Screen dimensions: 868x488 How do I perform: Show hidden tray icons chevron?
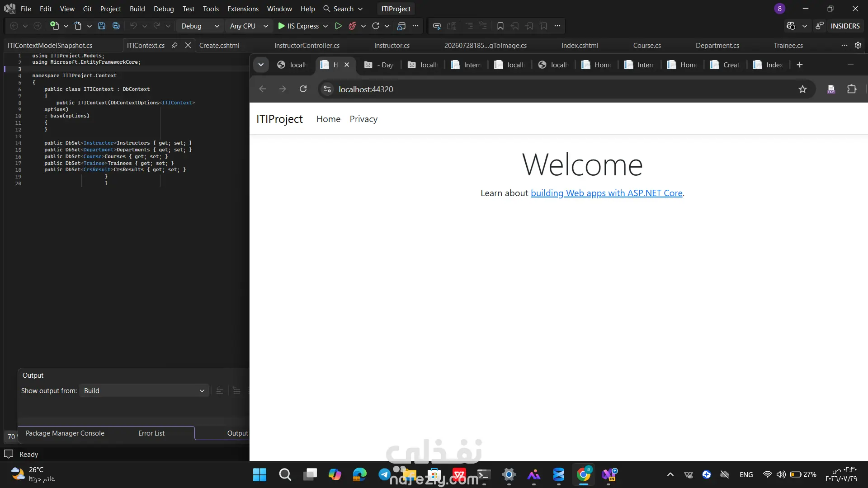[670, 474]
